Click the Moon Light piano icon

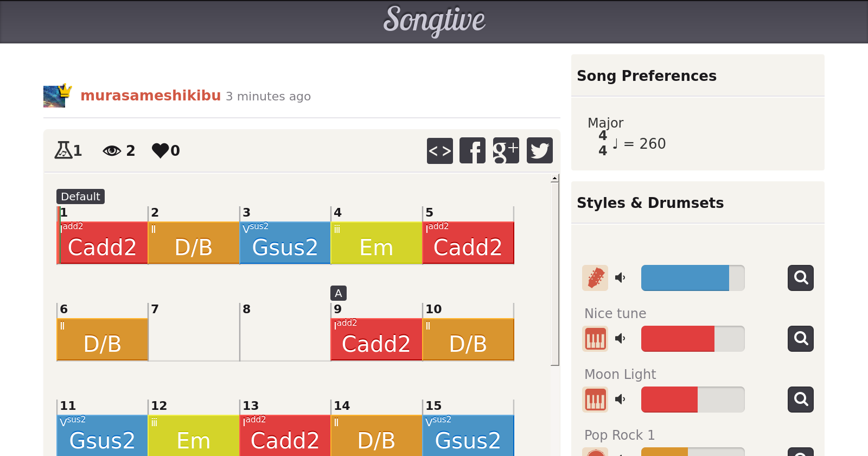pos(595,400)
